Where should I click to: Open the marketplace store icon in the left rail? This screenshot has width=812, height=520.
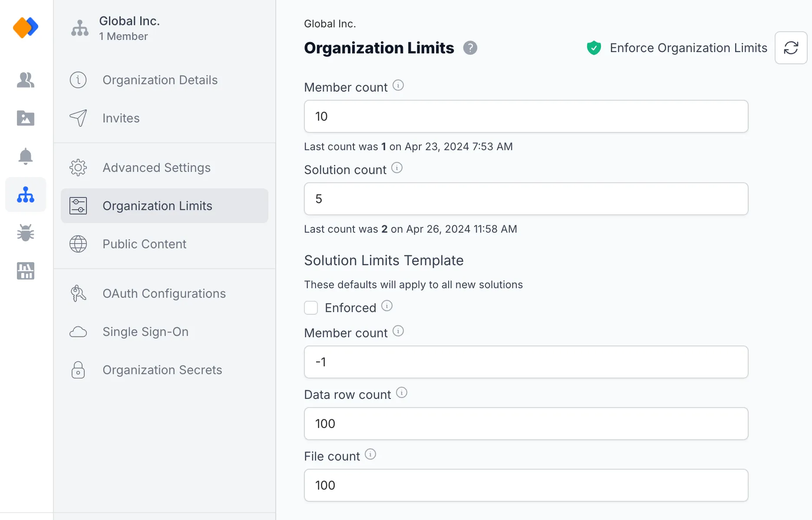pos(26,271)
